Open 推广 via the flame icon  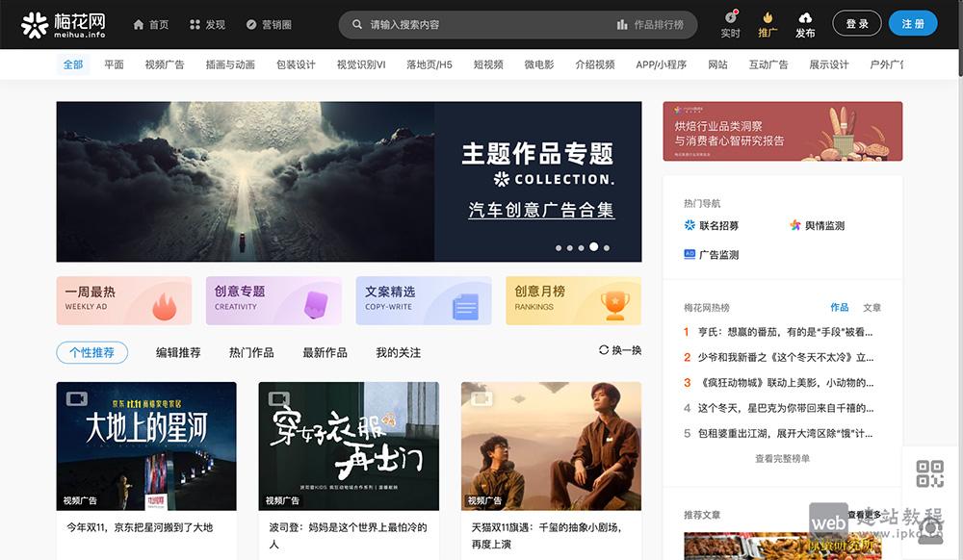(x=768, y=19)
